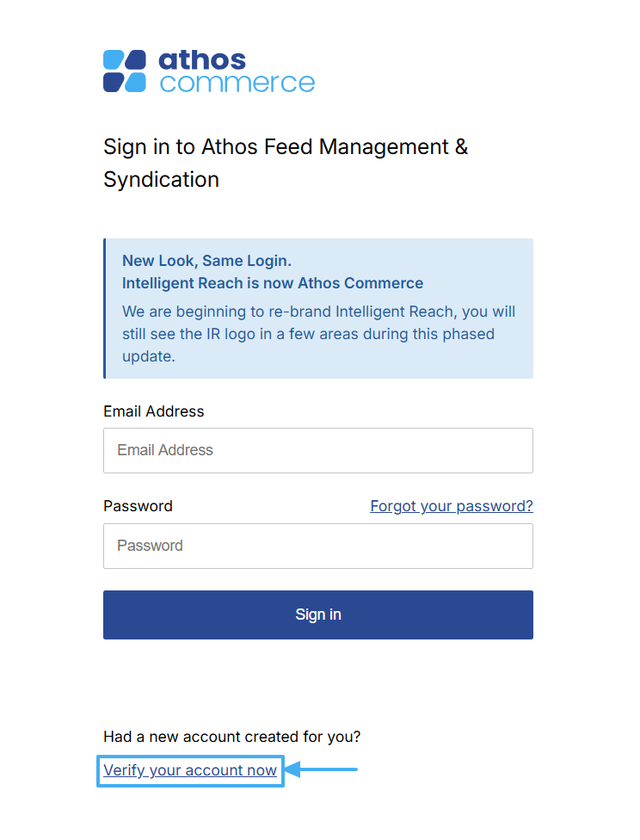Screen dimensions: 640x840
Task: Click the "Password" field label
Action: coord(138,506)
